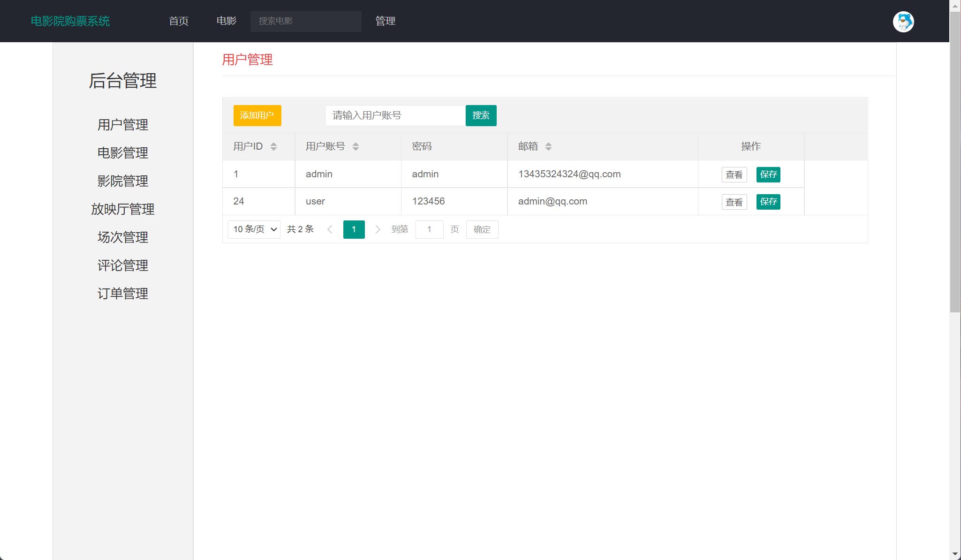Click the previous page chevron in pagination
Viewport: 961px width, 560px height.
coord(331,229)
